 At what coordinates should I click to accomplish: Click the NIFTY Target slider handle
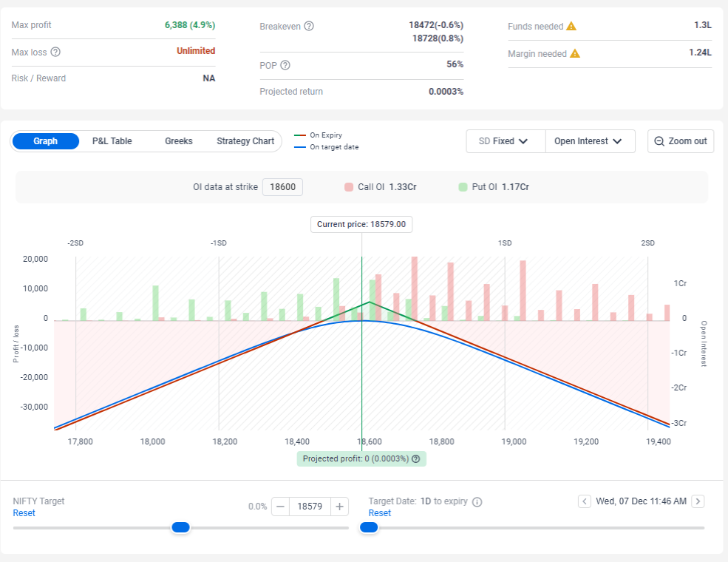(x=180, y=527)
